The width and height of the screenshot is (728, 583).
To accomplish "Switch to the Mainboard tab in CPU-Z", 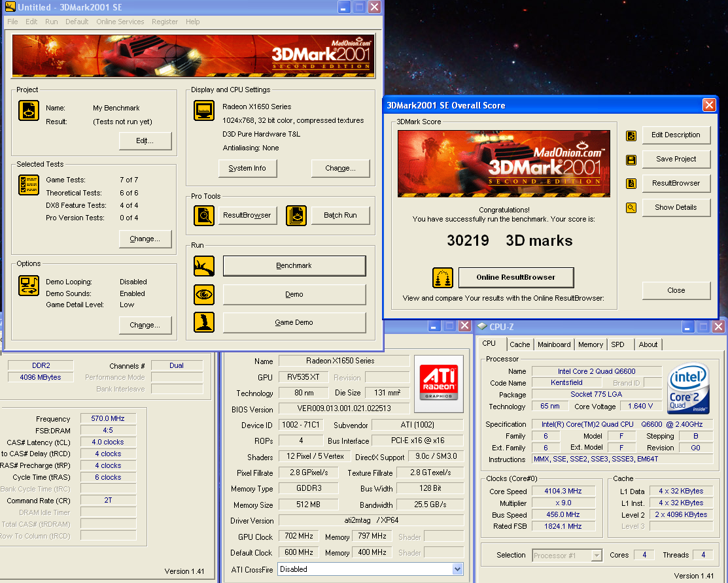I will click(x=554, y=344).
